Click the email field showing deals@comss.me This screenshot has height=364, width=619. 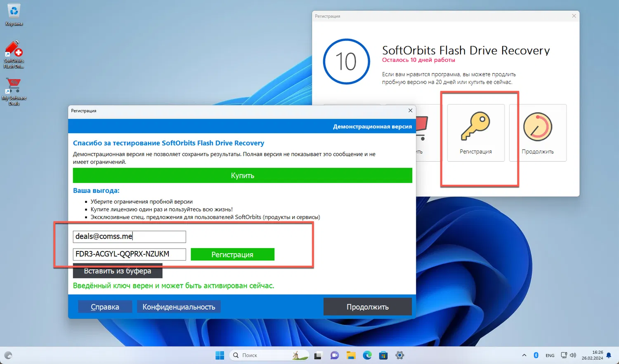tap(129, 237)
